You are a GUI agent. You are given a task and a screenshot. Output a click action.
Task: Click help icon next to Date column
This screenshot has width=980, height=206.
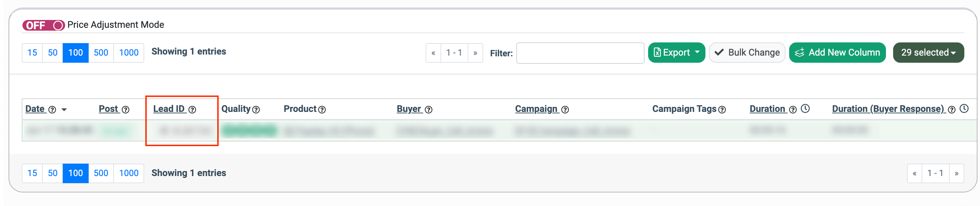coord(52,110)
